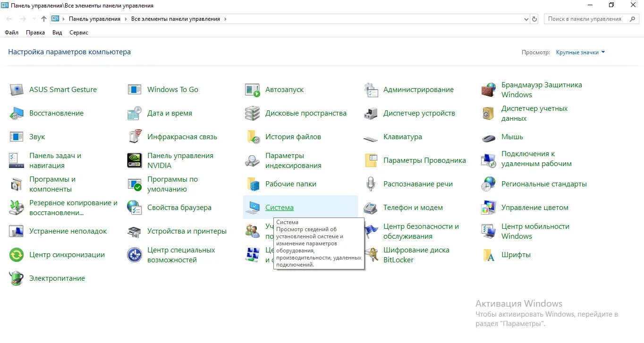Click the Windows To Go icon

[135, 90]
